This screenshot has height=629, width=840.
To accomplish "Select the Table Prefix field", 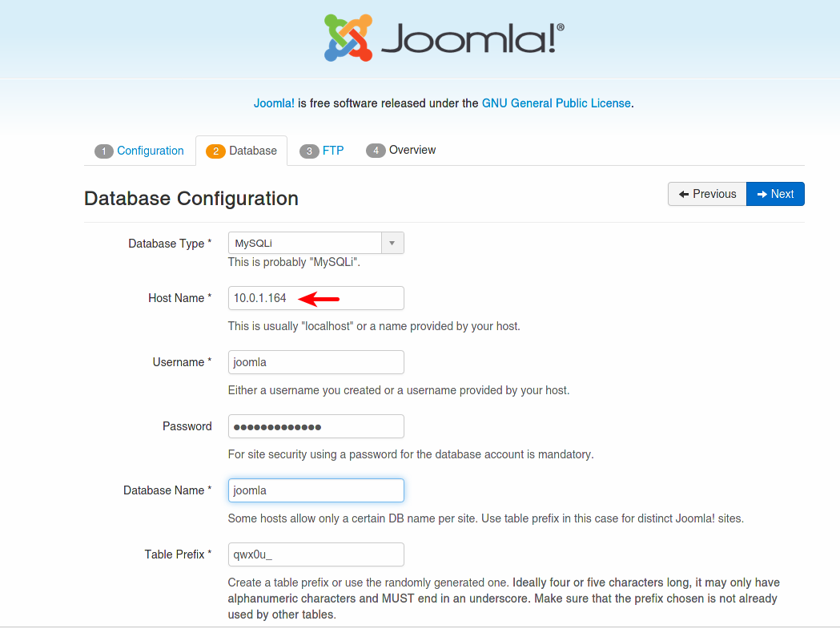I will pos(316,554).
